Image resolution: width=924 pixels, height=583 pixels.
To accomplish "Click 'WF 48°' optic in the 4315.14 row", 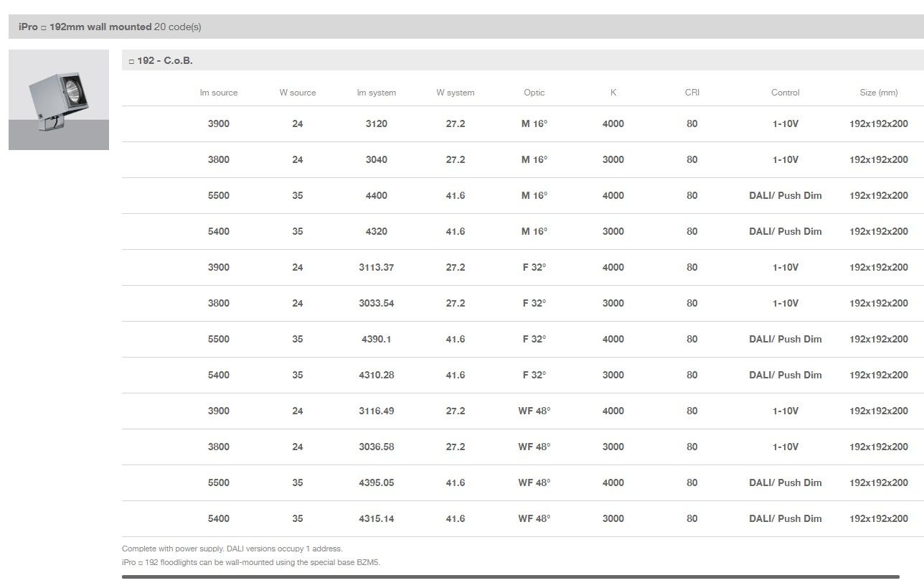I will pos(534,518).
